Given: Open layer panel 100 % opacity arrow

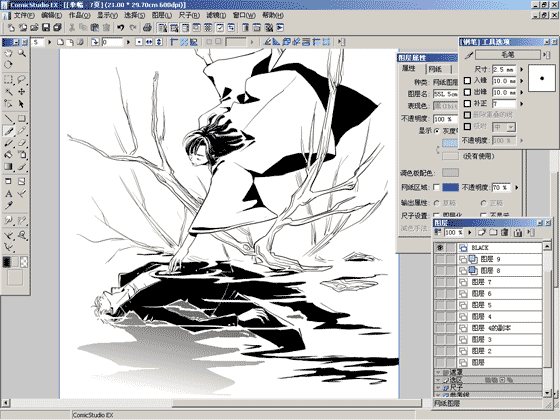Looking at the screenshot, I should click(469, 232).
